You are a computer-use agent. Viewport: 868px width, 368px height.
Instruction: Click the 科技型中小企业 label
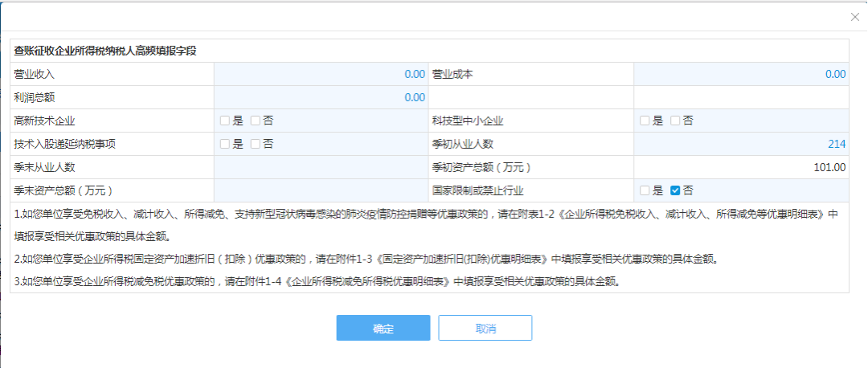[468, 121]
